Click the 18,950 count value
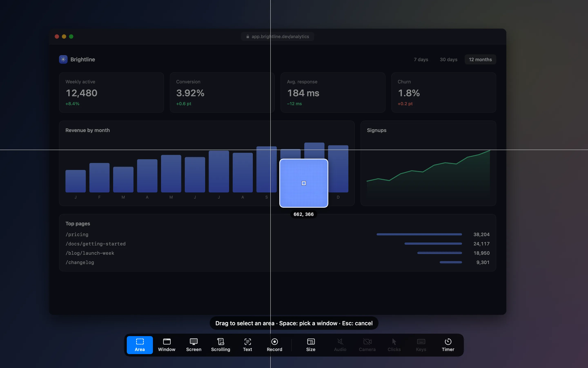Image resolution: width=588 pixels, height=368 pixels. coord(482,253)
